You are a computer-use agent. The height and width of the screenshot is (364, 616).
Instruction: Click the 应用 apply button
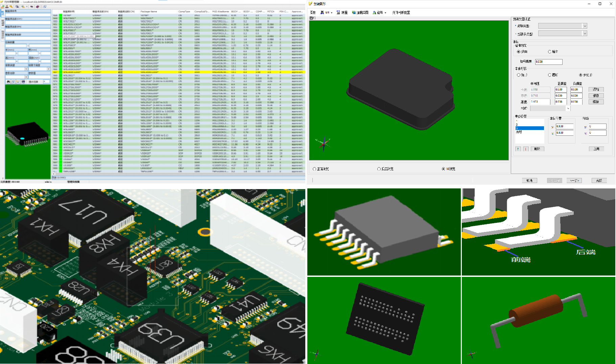(596, 149)
